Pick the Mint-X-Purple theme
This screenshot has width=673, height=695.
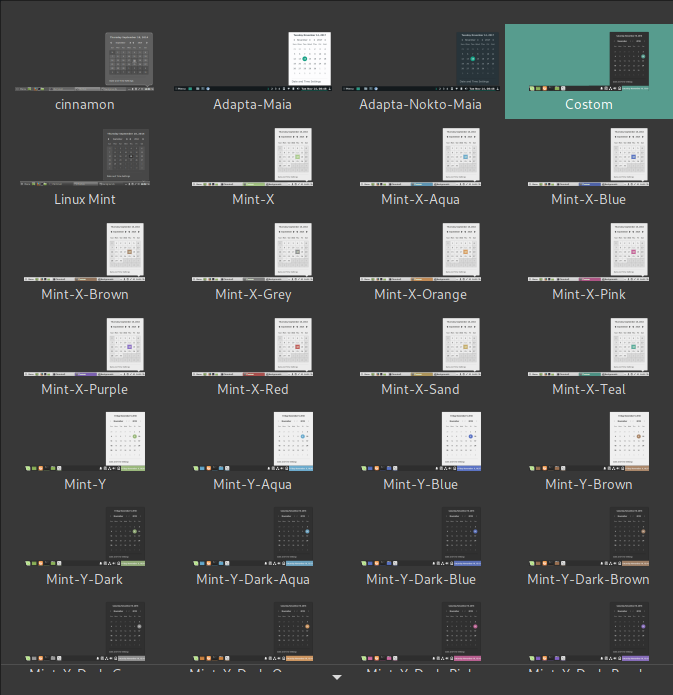[x=84, y=356]
